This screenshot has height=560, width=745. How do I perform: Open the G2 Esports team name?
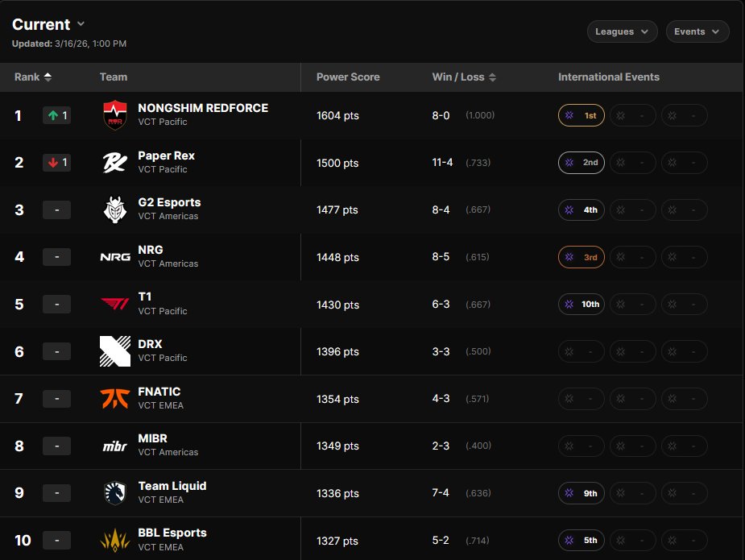pyautogui.click(x=169, y=202)
